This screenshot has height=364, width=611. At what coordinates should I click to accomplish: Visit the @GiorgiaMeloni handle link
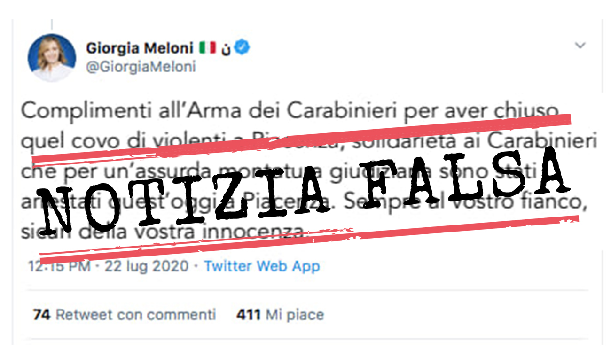[141, 67]
